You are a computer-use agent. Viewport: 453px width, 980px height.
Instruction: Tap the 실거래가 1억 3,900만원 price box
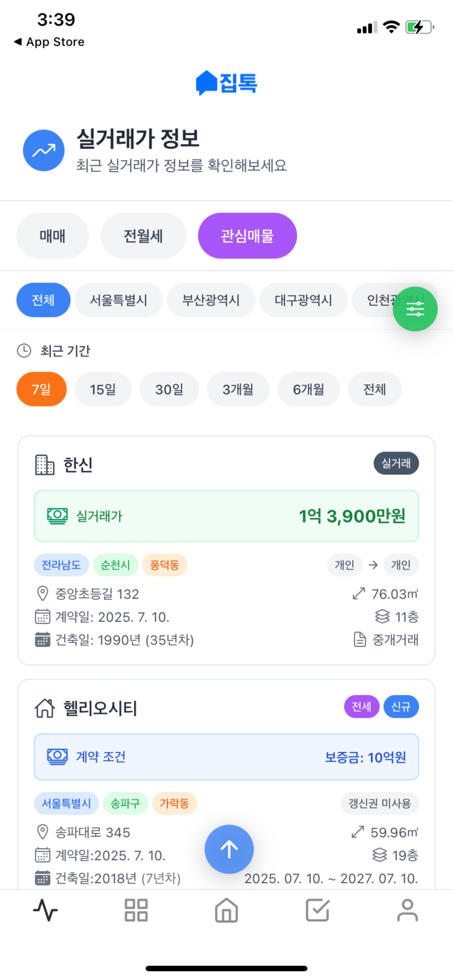tap(226, 516)
